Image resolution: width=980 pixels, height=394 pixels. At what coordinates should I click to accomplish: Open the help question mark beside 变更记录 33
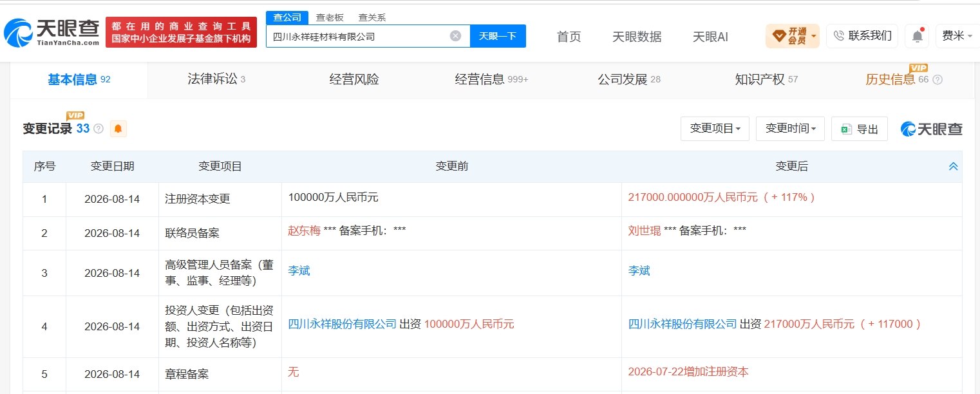[x=99, y=129]
